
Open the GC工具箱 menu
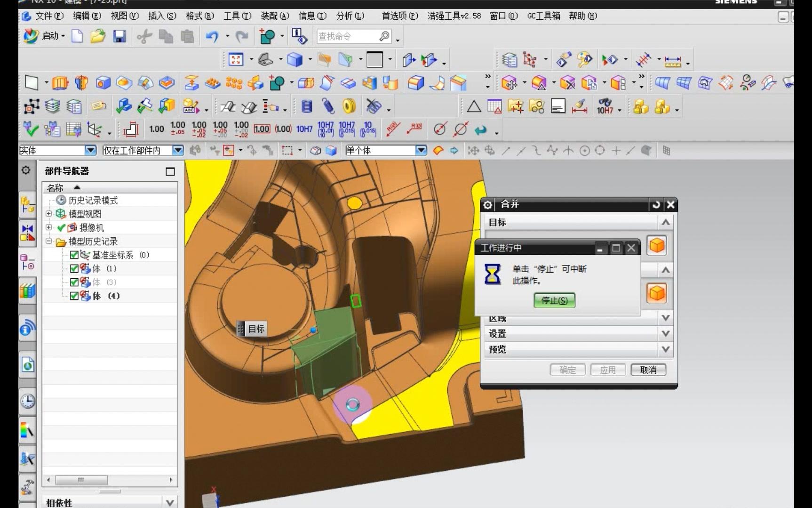[544, 16]
